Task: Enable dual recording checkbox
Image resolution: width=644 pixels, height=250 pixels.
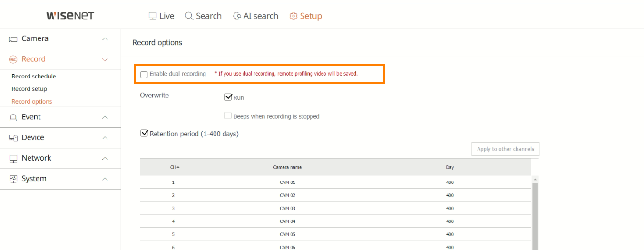Action: tap(144, 75)
